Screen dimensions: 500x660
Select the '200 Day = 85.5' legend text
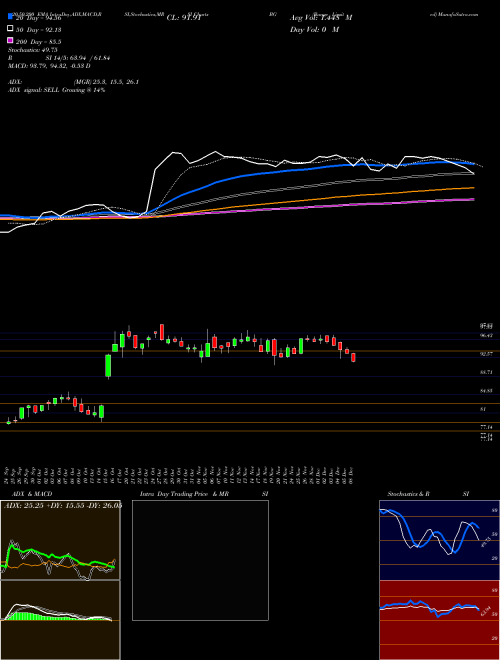point(39,42)
